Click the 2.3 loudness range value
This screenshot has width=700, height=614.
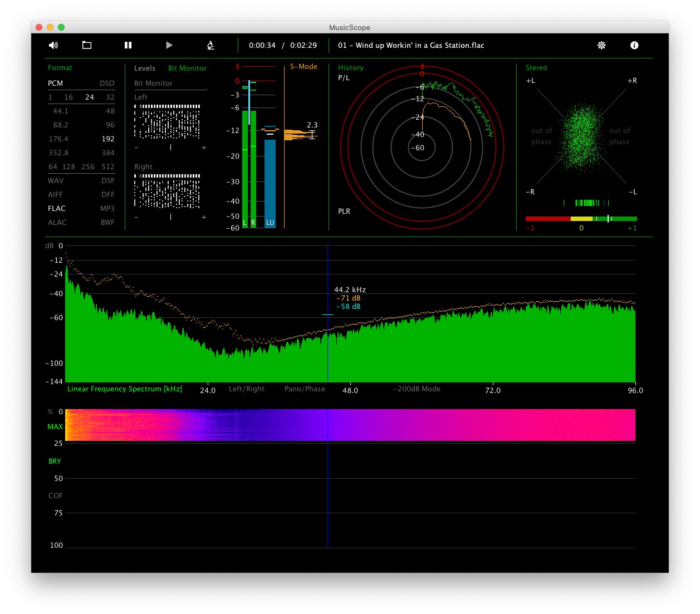(312, 125)
